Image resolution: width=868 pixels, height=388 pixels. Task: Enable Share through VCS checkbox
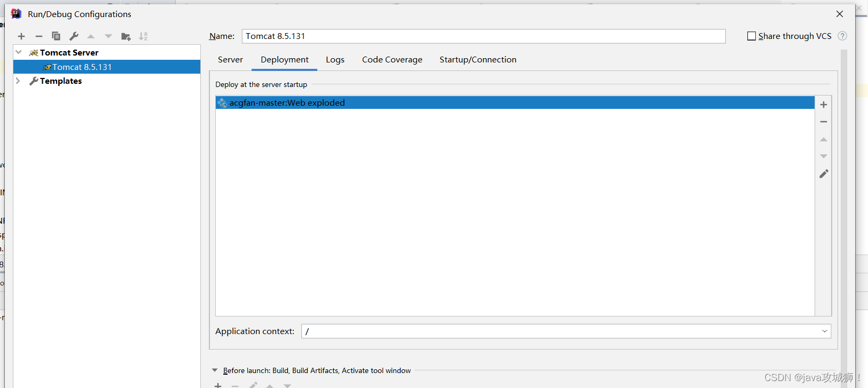(x=752, y=36)
